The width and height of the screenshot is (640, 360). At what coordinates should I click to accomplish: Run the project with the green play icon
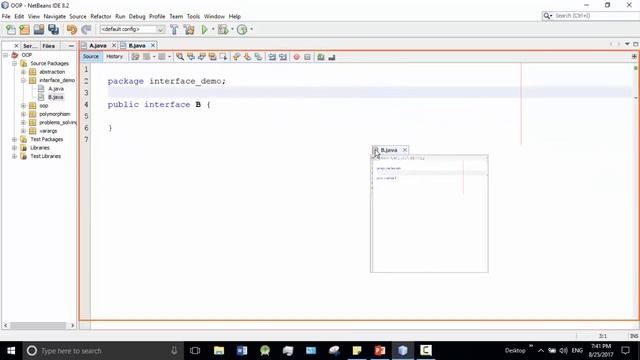[204, 29]
